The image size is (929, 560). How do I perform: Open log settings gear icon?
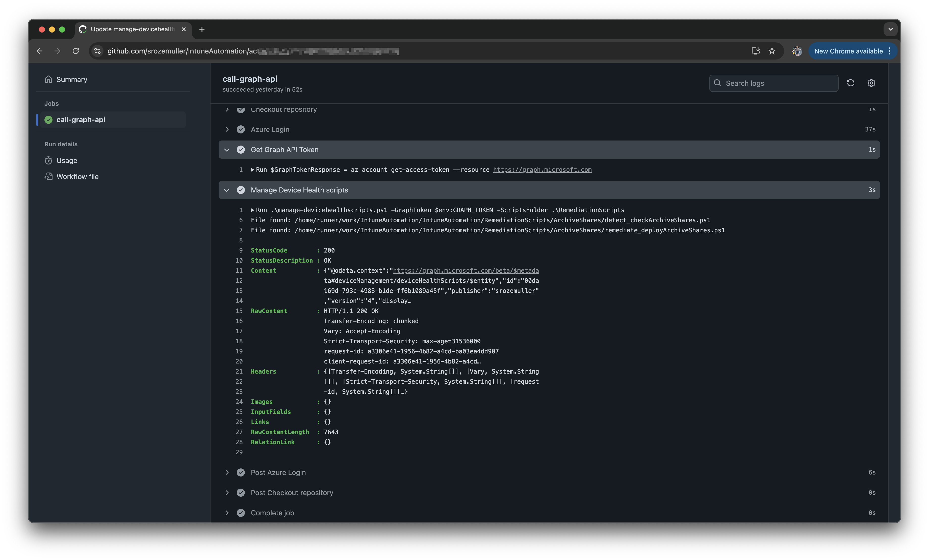pyautogui.click(x=871, y=82)
